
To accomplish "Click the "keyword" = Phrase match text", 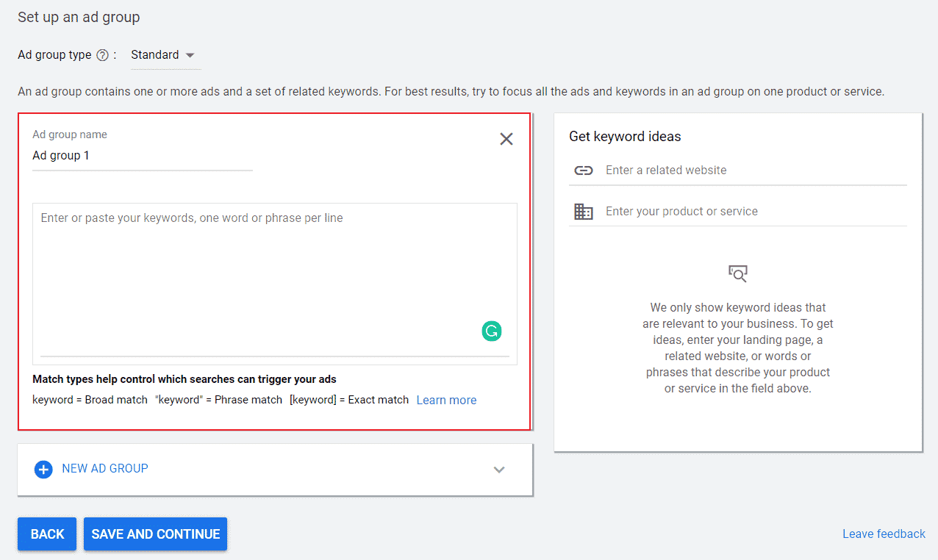I will tap(218, 400).
